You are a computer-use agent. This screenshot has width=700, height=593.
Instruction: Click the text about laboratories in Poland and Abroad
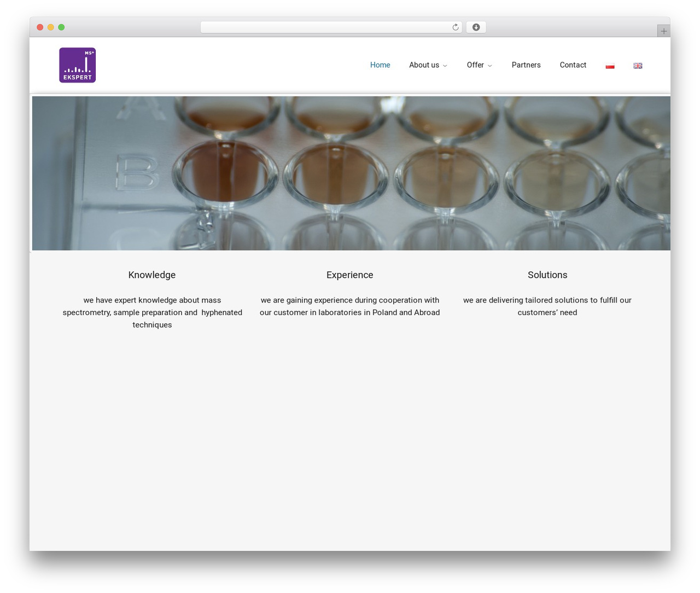[350, 306]
